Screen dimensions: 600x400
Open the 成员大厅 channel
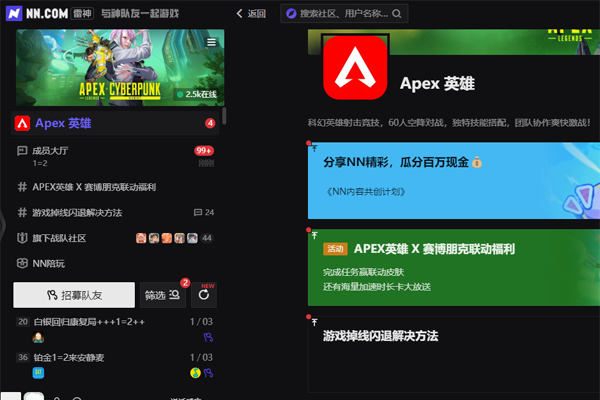(115, 156)
